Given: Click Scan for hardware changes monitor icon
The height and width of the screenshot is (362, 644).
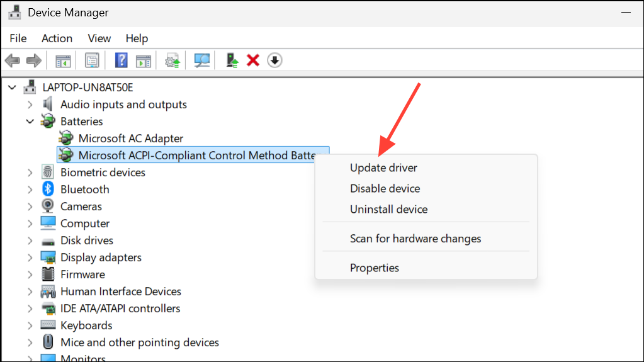Looking at the screenshot, I should (201, 61).
